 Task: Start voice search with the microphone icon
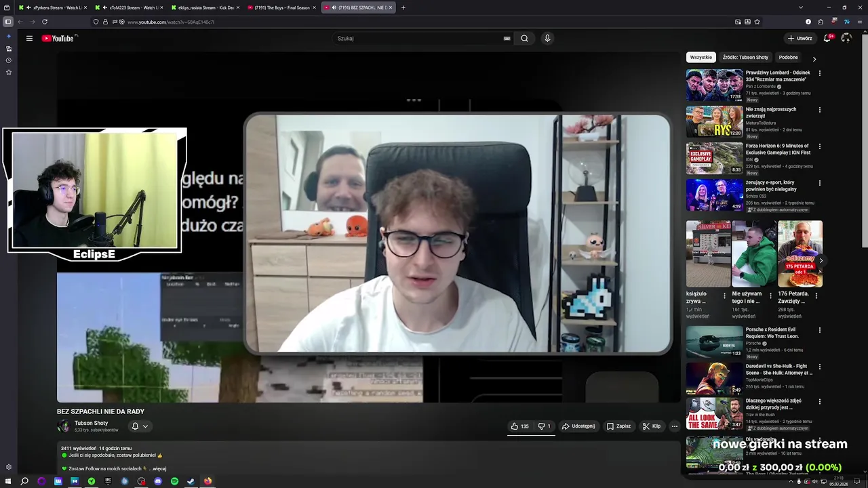(547, 39)
